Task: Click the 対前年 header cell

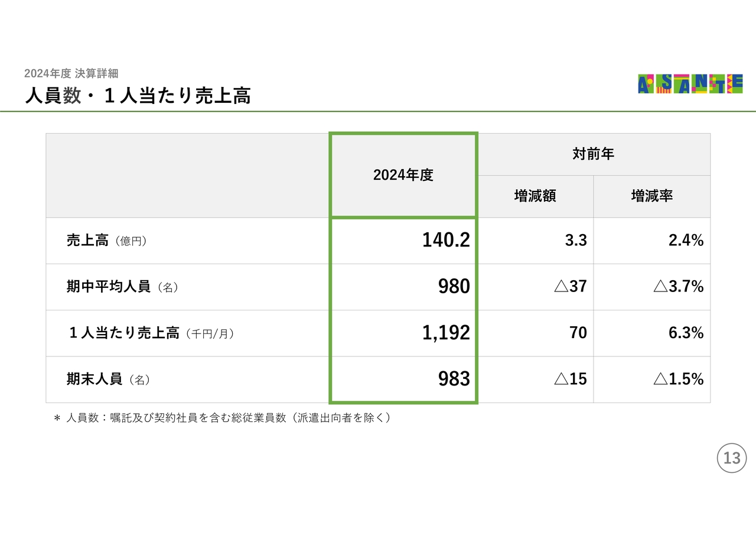Action: click(594, 154)
